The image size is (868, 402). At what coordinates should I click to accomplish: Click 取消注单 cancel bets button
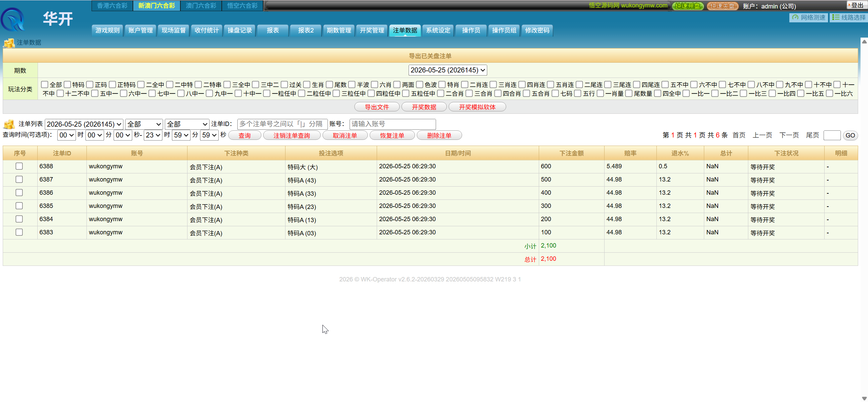tap(345, 135)
